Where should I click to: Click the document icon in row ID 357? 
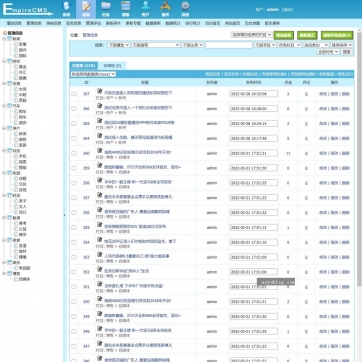point(99,195)
